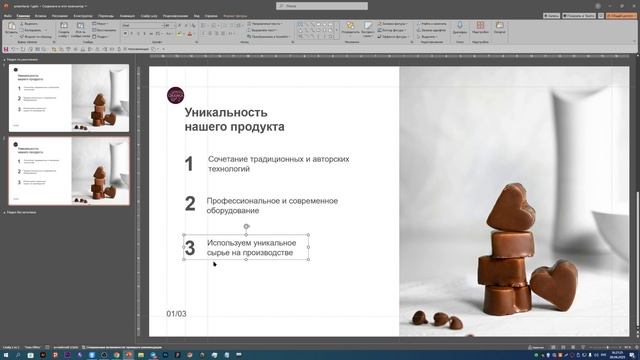Image resolution: width=640 pixels, height=360 pixels.
Task: Open Shape Outline (Контур фигуры) dropdown
Action: click(392, 30)
